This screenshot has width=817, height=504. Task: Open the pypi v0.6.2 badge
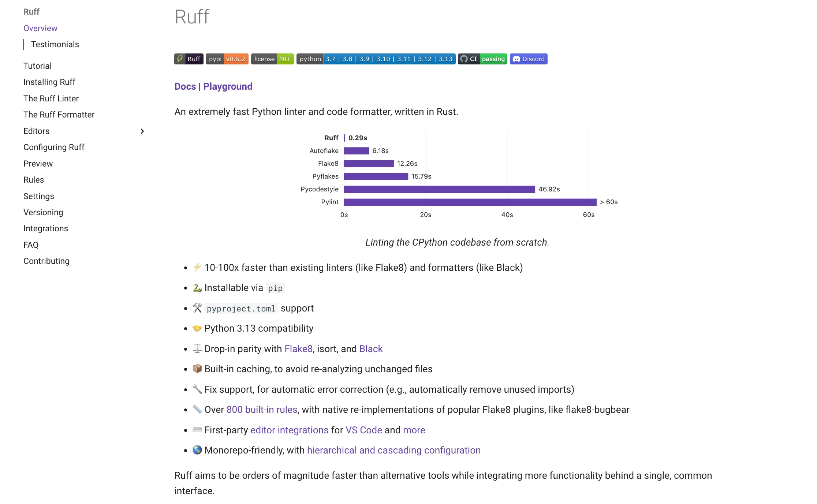pyautogui.click(x=227, y=59)
